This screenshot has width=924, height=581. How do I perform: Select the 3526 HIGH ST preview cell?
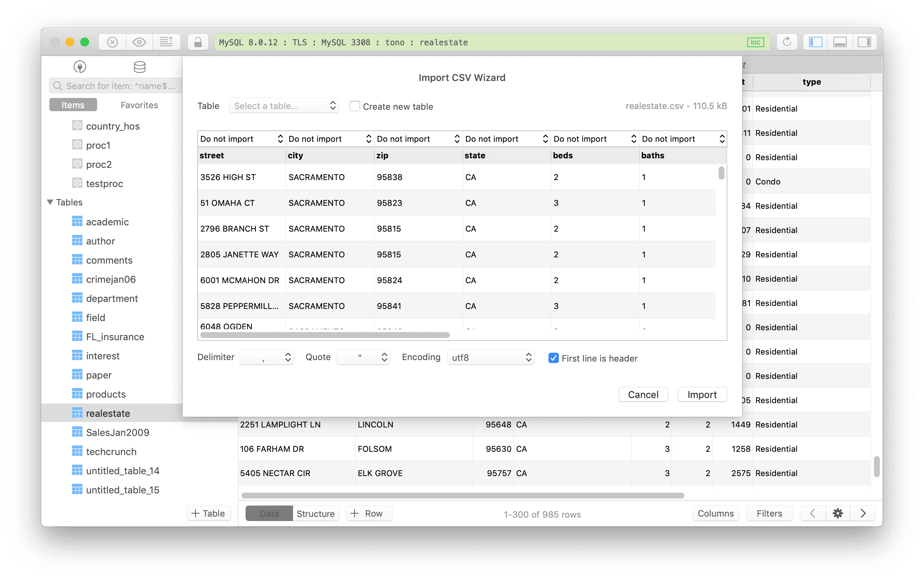point(242,177)
